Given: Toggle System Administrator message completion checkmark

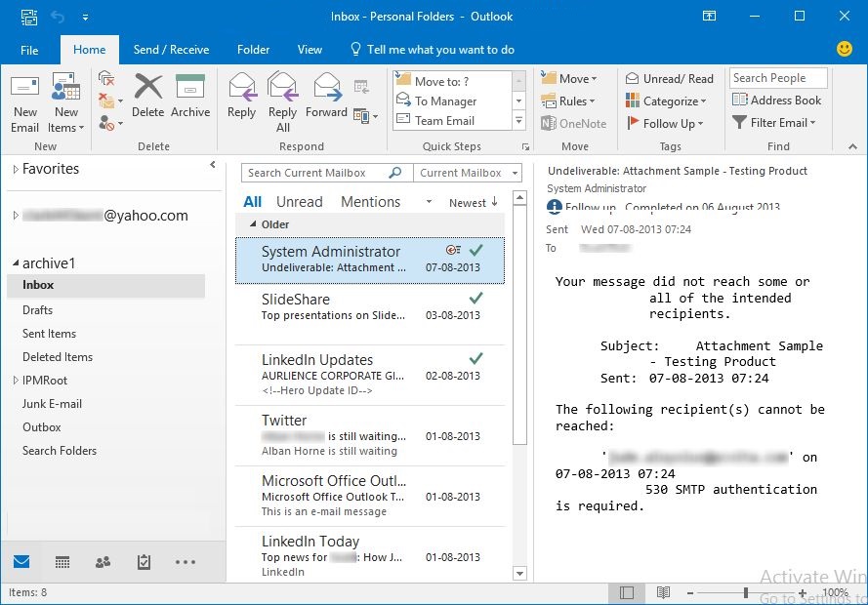Looking at the screenshot, I should 475,250.
